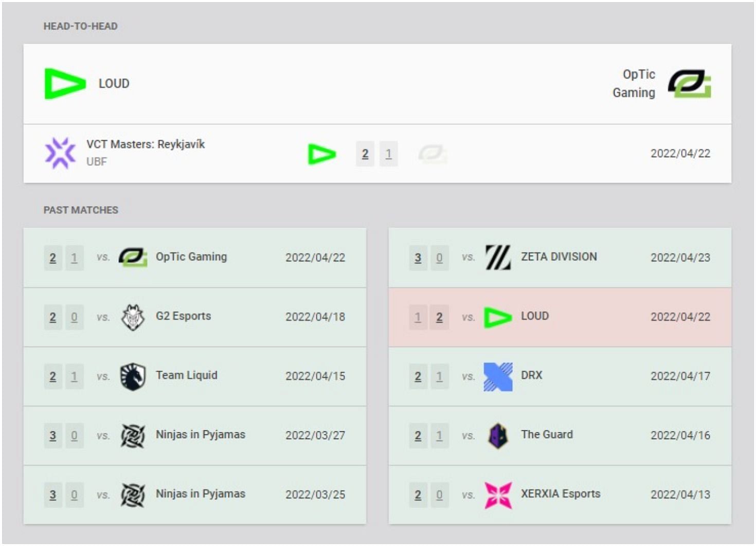Open LOUD team name in header

coord(114,83)
